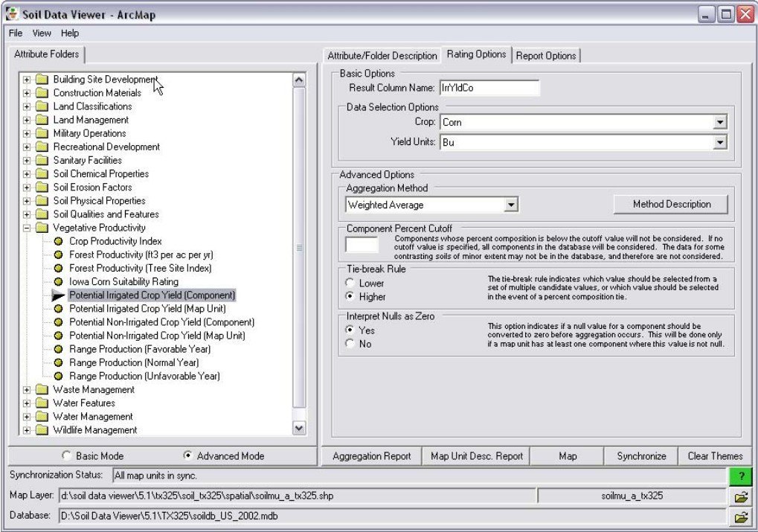Open the View menu
The width and height of the screenshot is (758, 532).
41,33
